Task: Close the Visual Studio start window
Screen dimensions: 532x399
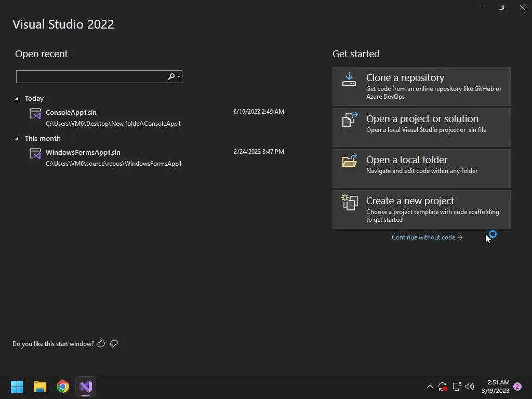Action: coord(522,7)
